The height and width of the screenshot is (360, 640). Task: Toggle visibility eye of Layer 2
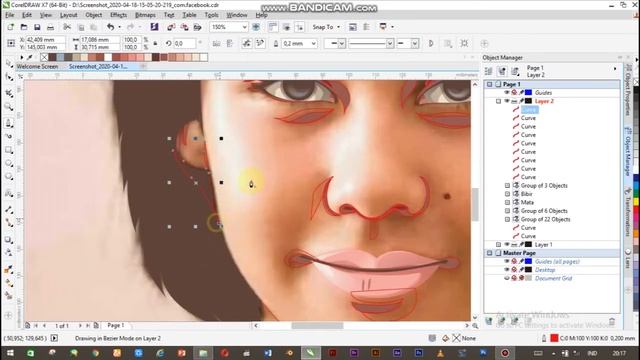pos(507,101)
